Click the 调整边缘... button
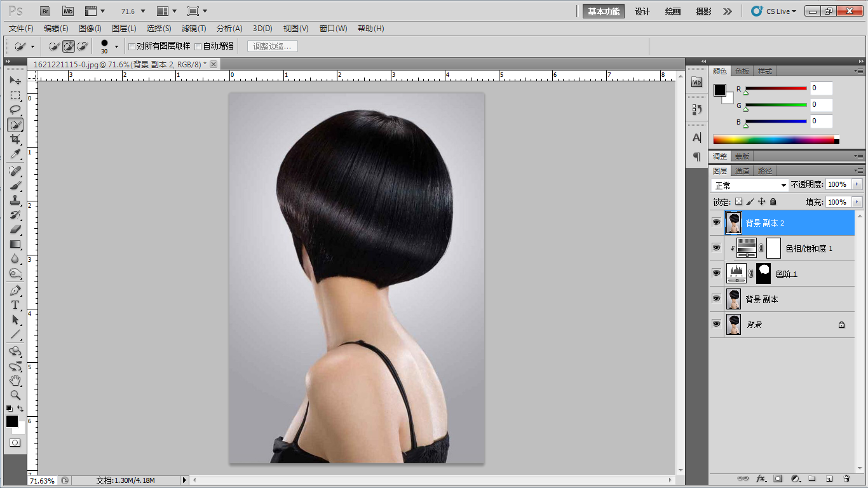The image size is (868, 488). pos(272,46)
